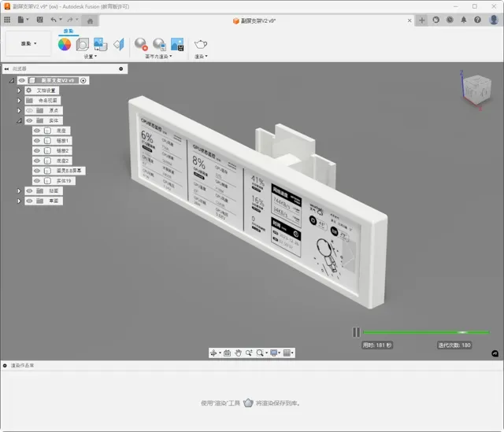
Task: Open the Appearance color wheel tool
Action: [x=65, y=44]
